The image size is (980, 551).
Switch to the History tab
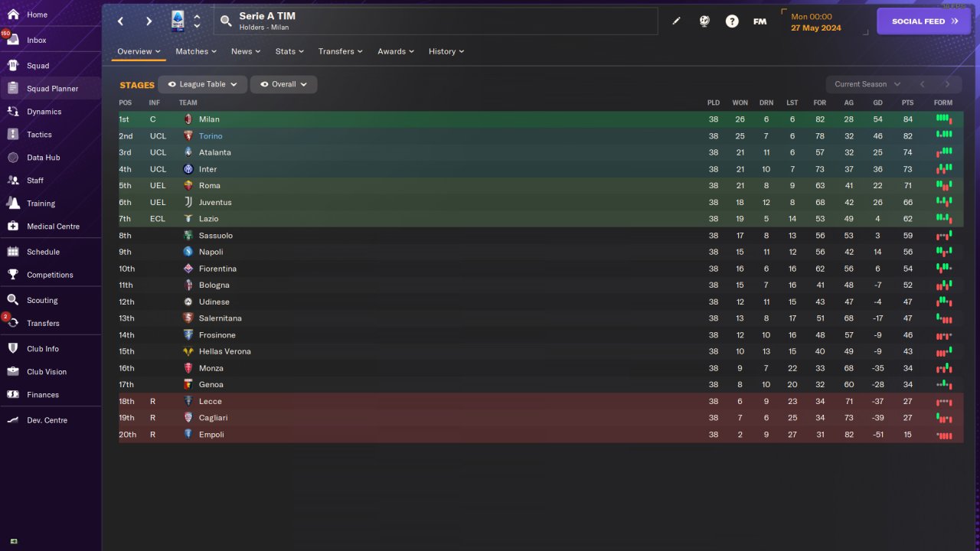[446, 51]
